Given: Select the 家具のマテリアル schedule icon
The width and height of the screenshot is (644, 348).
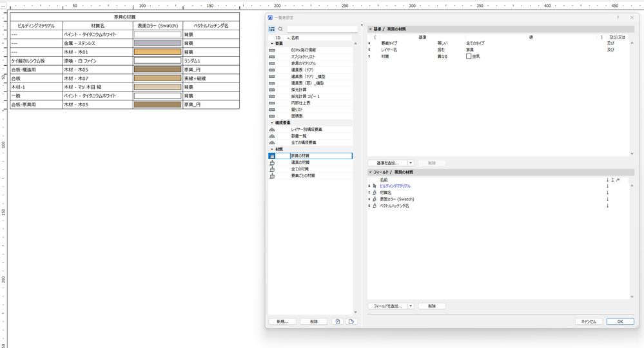Looking at the screenshot, I should point(272,63).
